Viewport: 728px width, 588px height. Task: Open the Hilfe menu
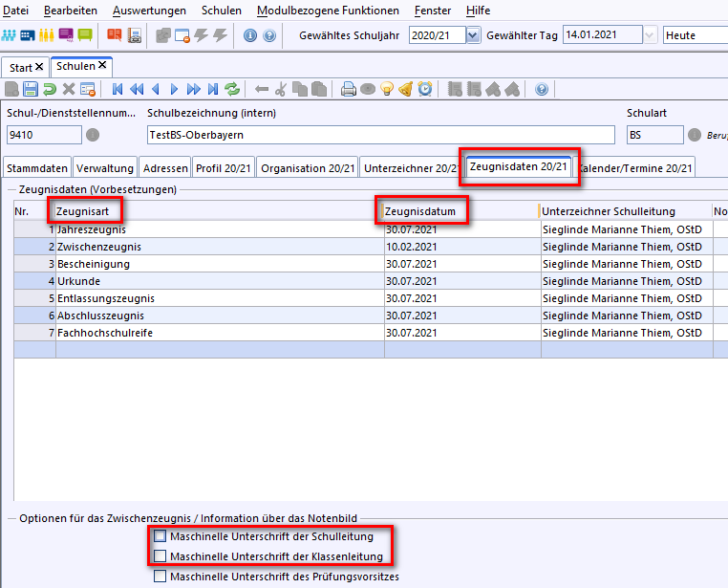(479, 11)
